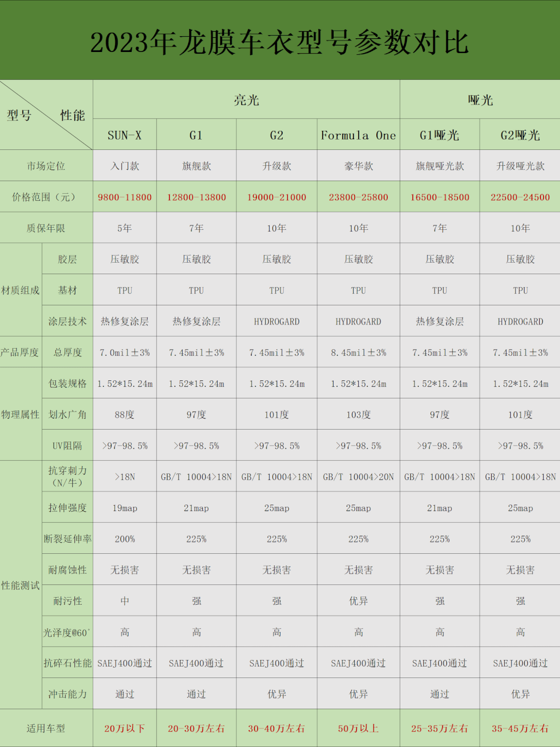Image resolution: width=560 pixels, height=747 pixels.
Task: Click the 入门款 positioning cell
Action: (125, 166)
